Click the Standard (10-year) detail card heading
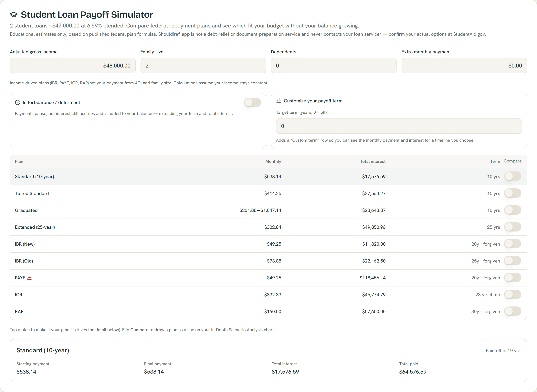 tap(43, 350)
